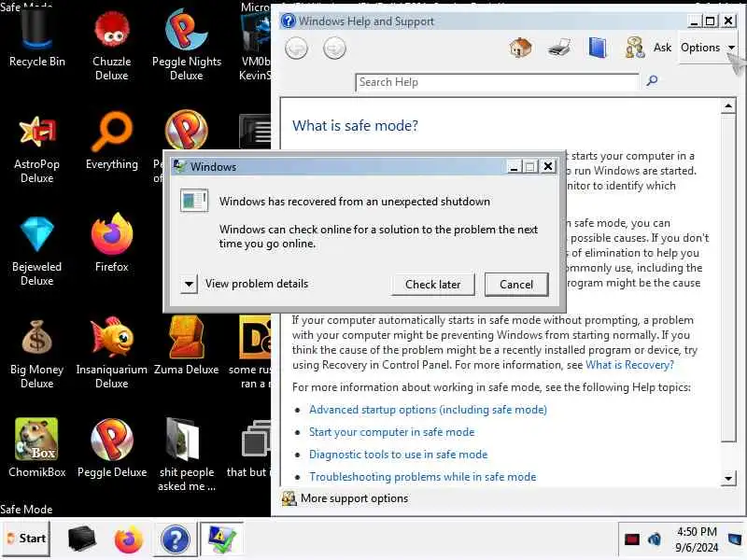Open Advanced startup options link

[x=428, y=410]
